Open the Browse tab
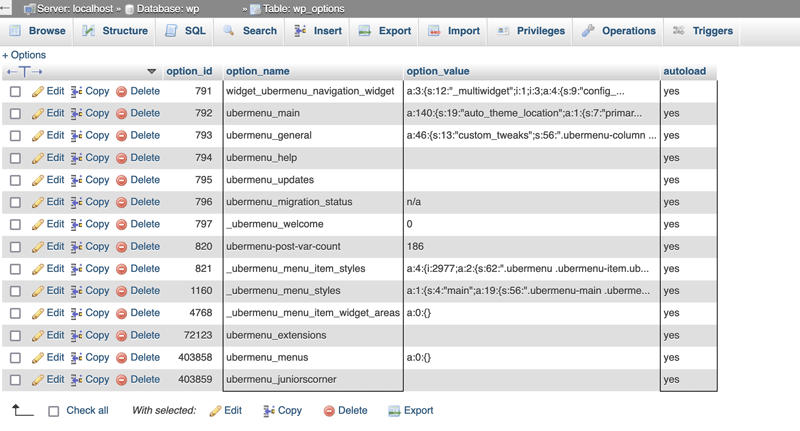Screen dimensions: 800x431 point(37,31)
